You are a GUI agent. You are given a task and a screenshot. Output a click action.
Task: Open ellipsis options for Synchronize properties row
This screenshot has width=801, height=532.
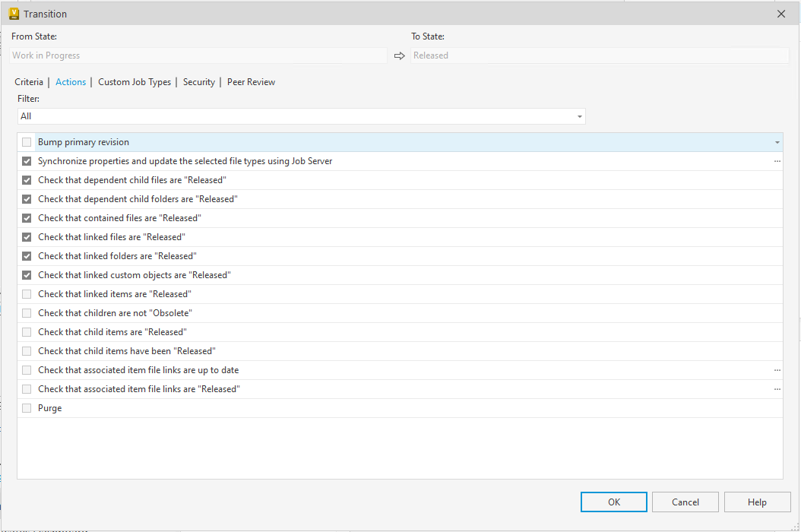(777, 161)
